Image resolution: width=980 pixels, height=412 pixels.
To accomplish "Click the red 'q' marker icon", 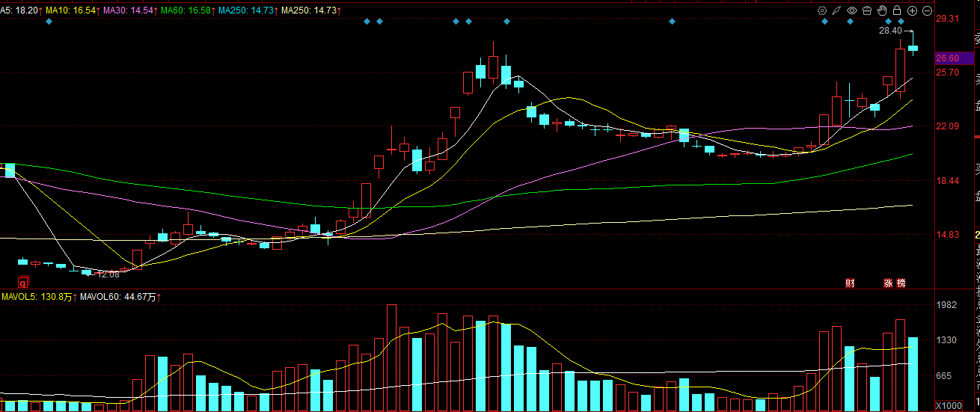I will (22, 283).
